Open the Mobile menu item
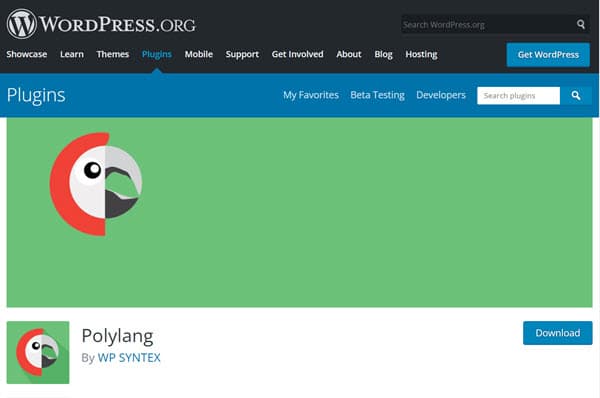Screen dimensions: 600x398 tap(199, 54)
